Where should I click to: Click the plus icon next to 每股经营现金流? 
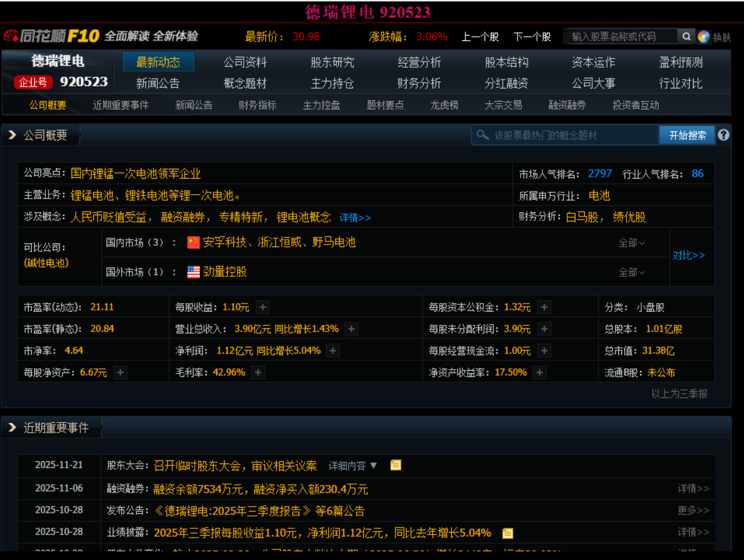[544, 351]
